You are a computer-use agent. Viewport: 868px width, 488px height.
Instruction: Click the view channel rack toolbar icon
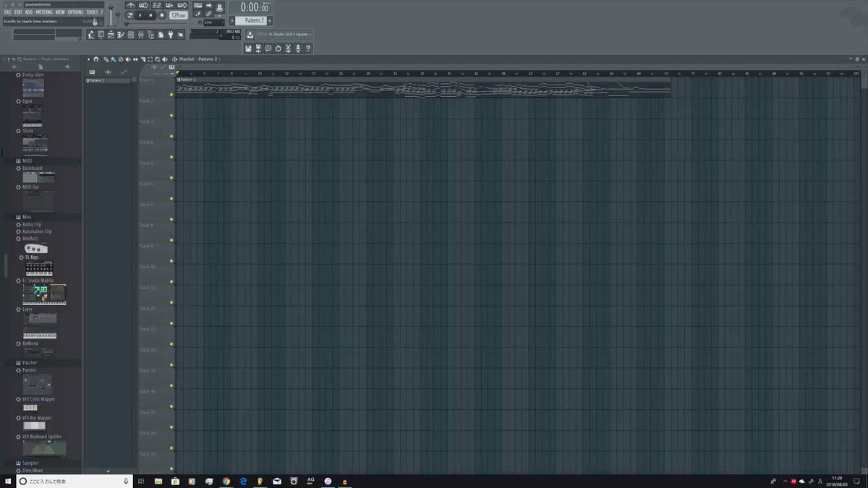pos(130,34)
